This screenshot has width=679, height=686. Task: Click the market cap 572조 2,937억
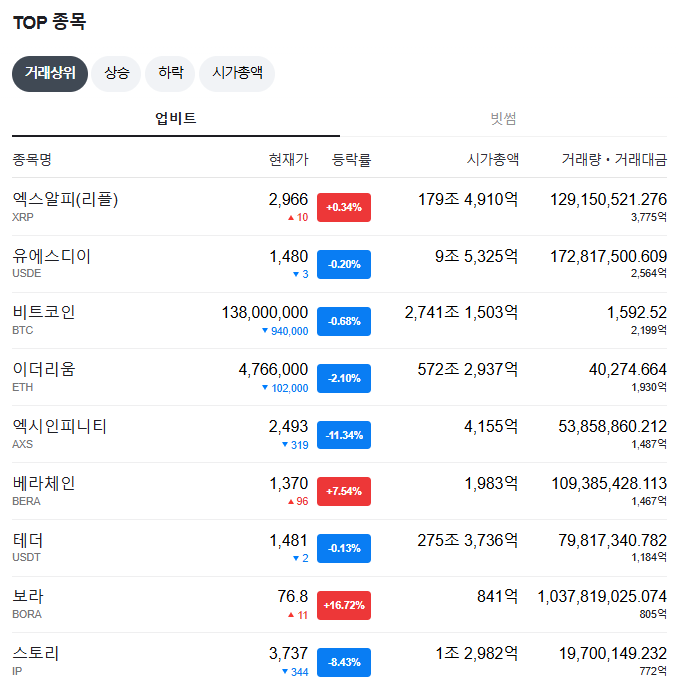click(468, 369)
